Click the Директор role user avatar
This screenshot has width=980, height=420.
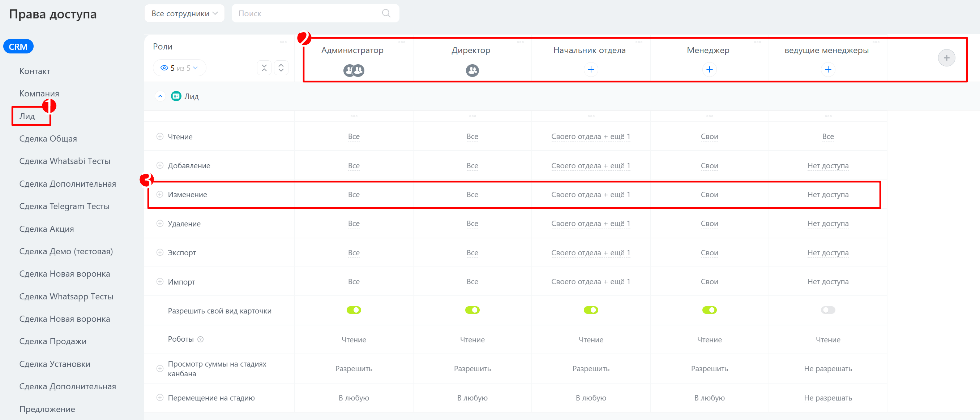[472, 70]
